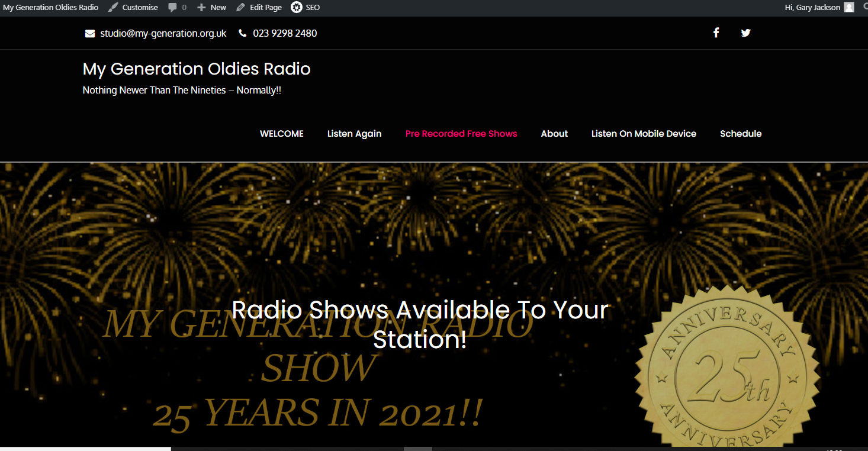
Task: Click the user avatar in the admin bar
Action: tap(849, 8)
